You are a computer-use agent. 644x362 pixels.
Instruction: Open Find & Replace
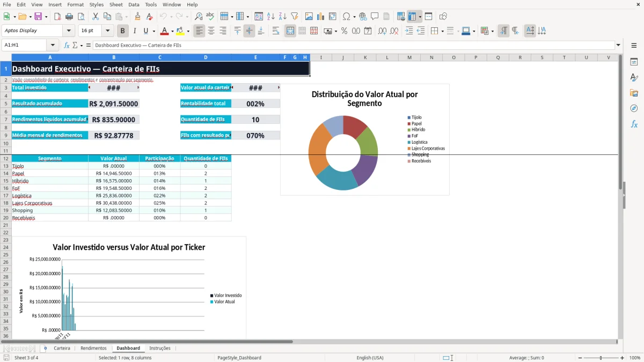[199, 17]
